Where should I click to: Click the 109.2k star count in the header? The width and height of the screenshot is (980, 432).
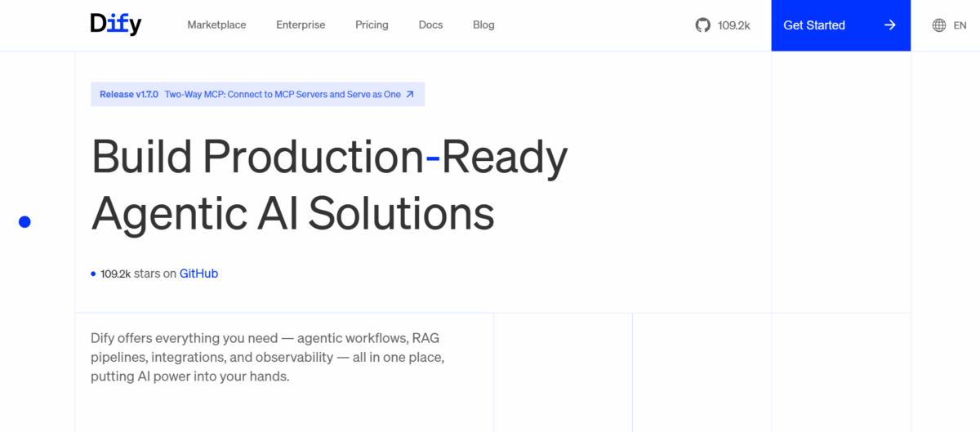tap(733, 25)
